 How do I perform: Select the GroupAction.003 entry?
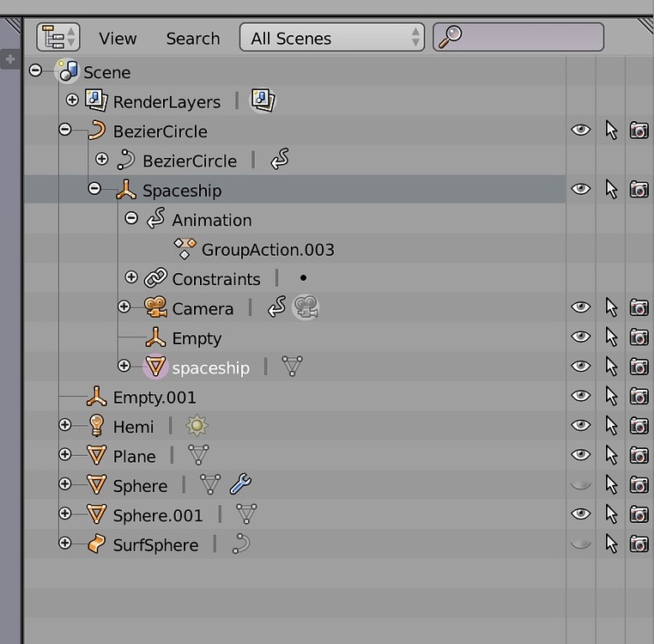click(268, 250)
